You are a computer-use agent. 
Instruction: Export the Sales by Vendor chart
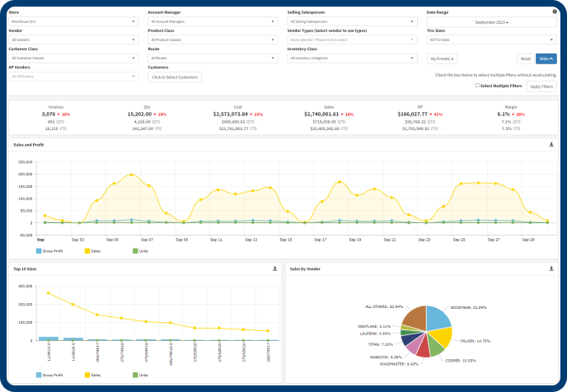(x=551, y=268)
